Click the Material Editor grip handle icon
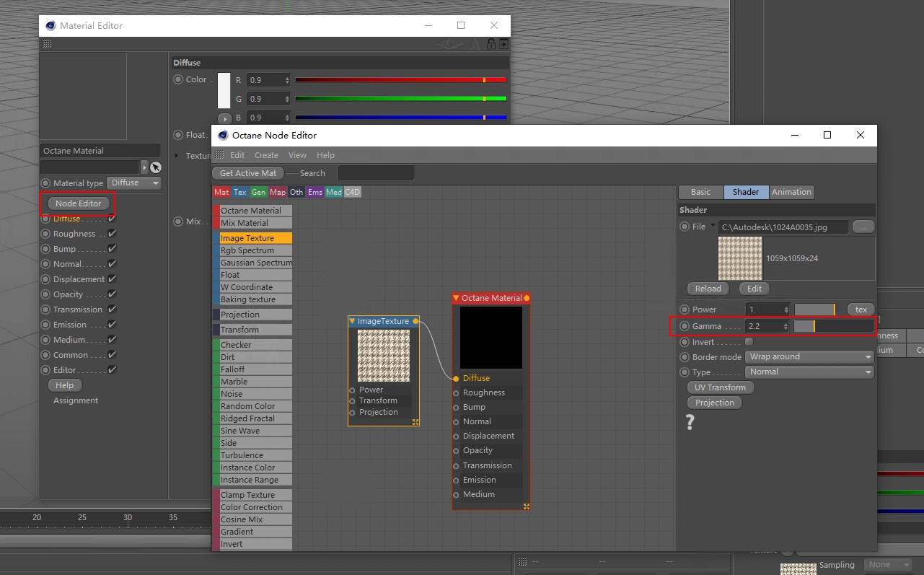Screen dimensions: 924x575 47,44
